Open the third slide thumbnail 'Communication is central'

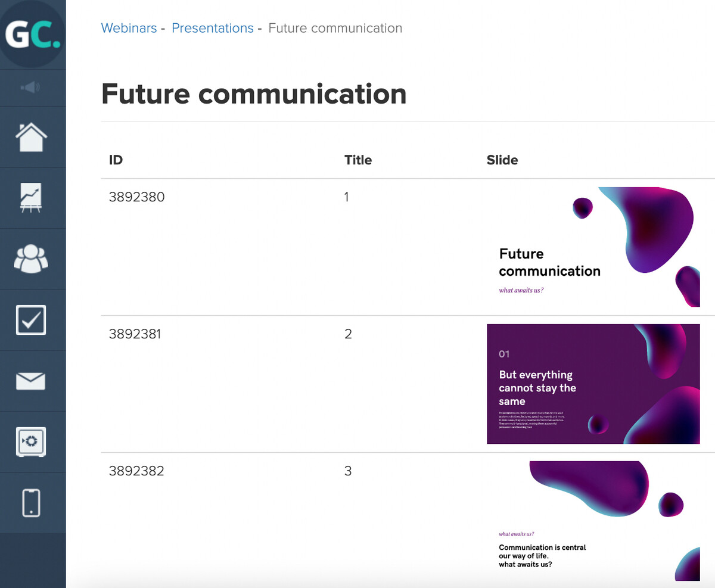(x=593, y=521)
